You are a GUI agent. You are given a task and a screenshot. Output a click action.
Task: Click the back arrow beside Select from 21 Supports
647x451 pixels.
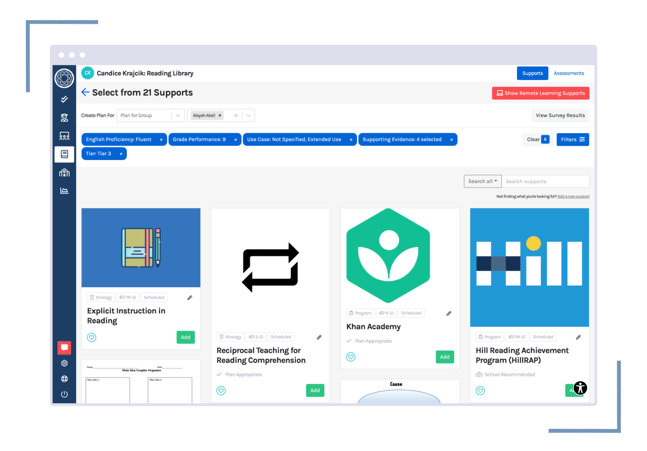85,92
